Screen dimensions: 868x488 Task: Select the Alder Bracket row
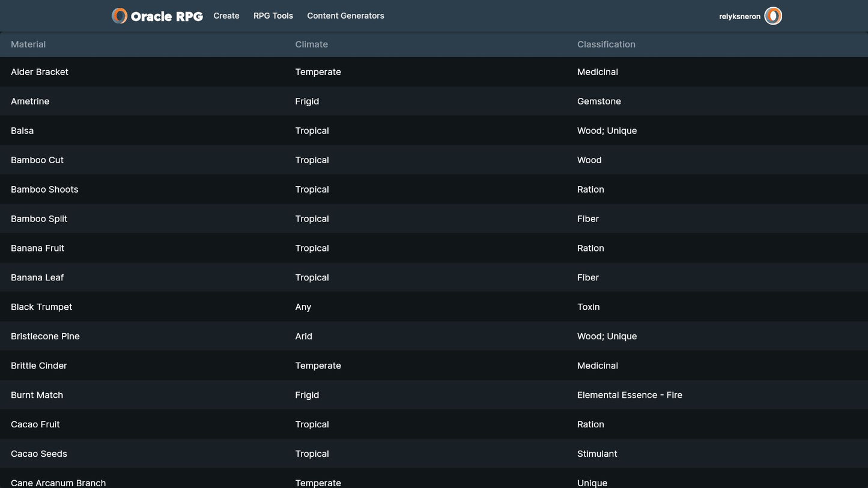coord(40,72)
